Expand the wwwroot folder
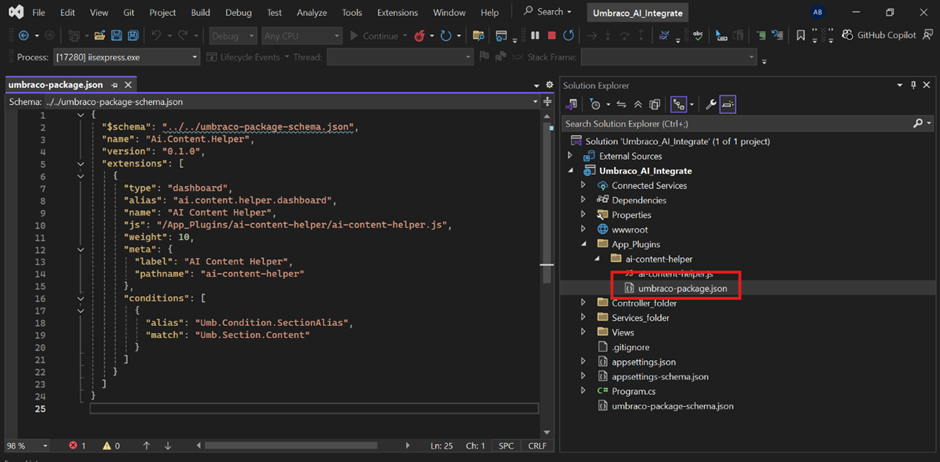 [583, 230]
